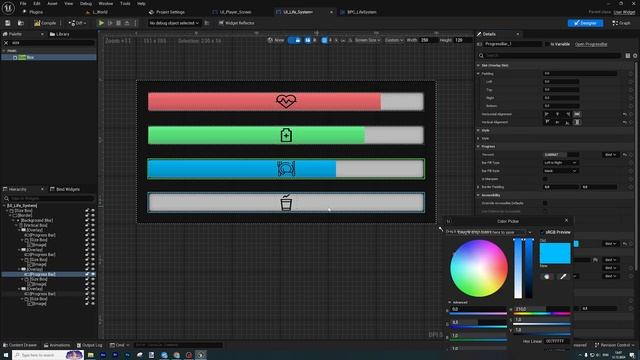Collapse the Padding section in Details
Image resolution: width=640 pixels, height=360 pixels.
coord(478,73)
